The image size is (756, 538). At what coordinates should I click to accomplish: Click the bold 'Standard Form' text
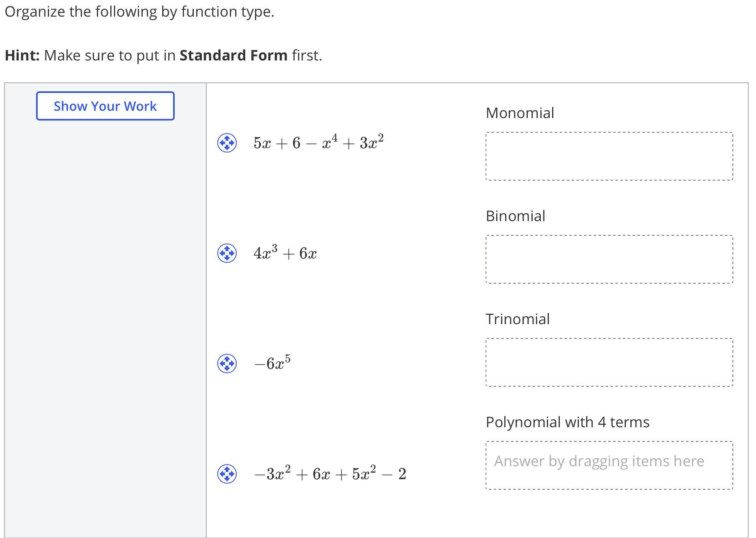pos(233,55)
